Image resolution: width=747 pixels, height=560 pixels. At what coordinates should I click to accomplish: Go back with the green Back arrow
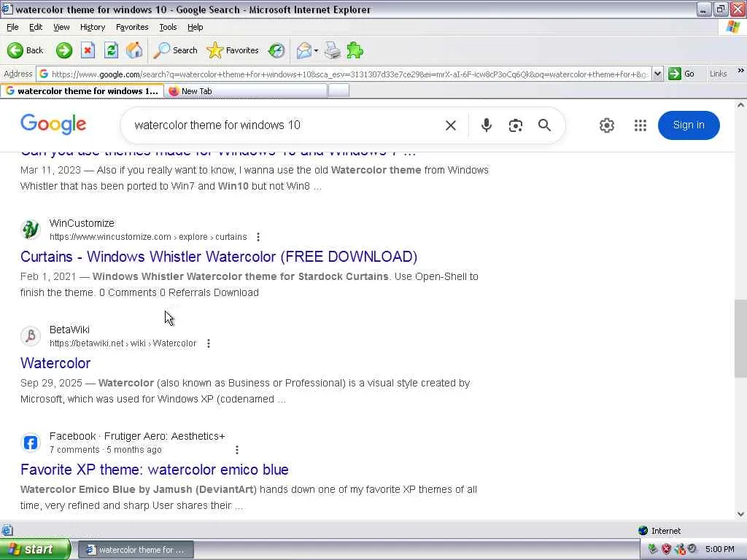[25, 50]
